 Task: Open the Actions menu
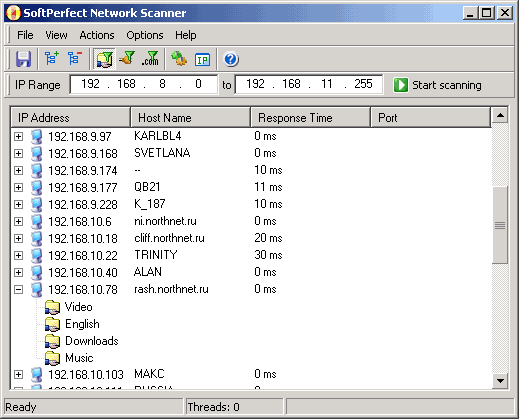click(x=97, y=35)
